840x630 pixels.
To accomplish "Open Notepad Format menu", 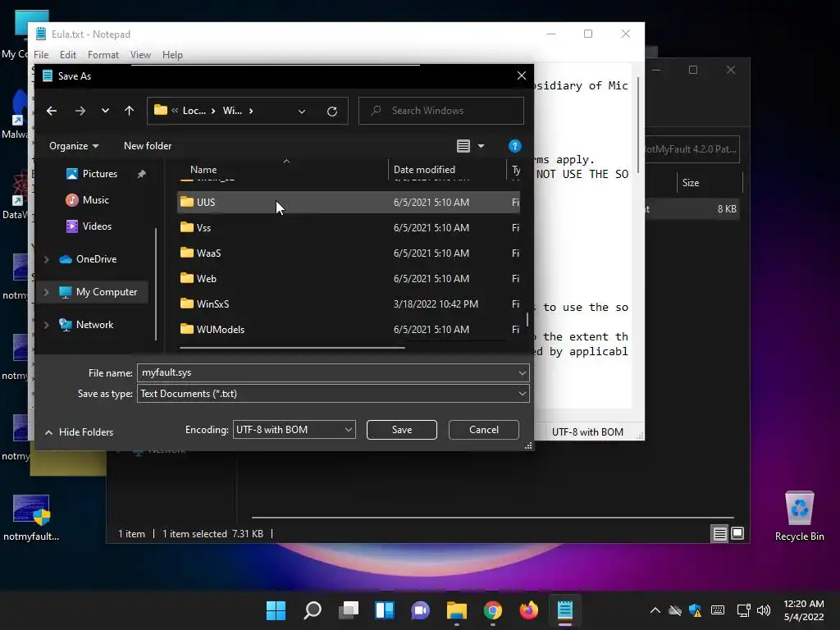I will click(x=103, y=55).
